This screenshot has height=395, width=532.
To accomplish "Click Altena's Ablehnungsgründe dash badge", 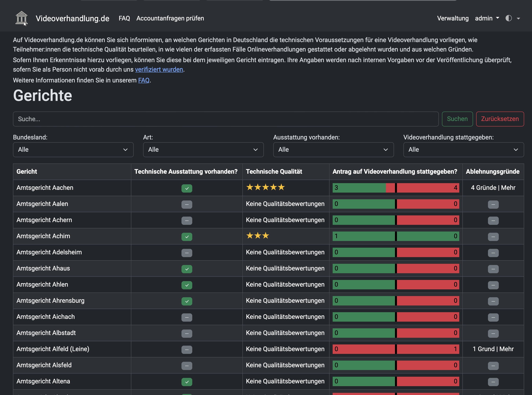I will pyautogui.click(x=493, y=382).
